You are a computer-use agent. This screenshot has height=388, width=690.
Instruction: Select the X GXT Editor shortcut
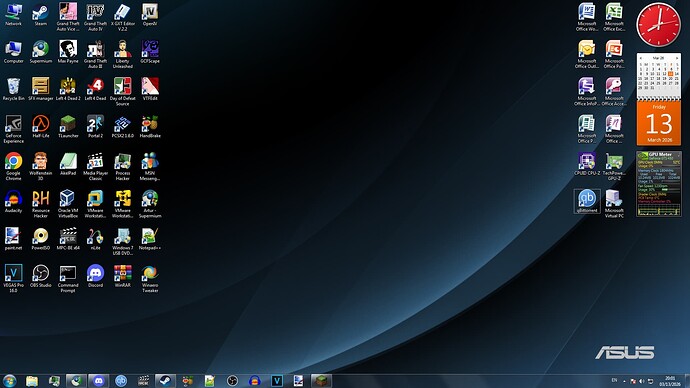[x=122, y=17]
